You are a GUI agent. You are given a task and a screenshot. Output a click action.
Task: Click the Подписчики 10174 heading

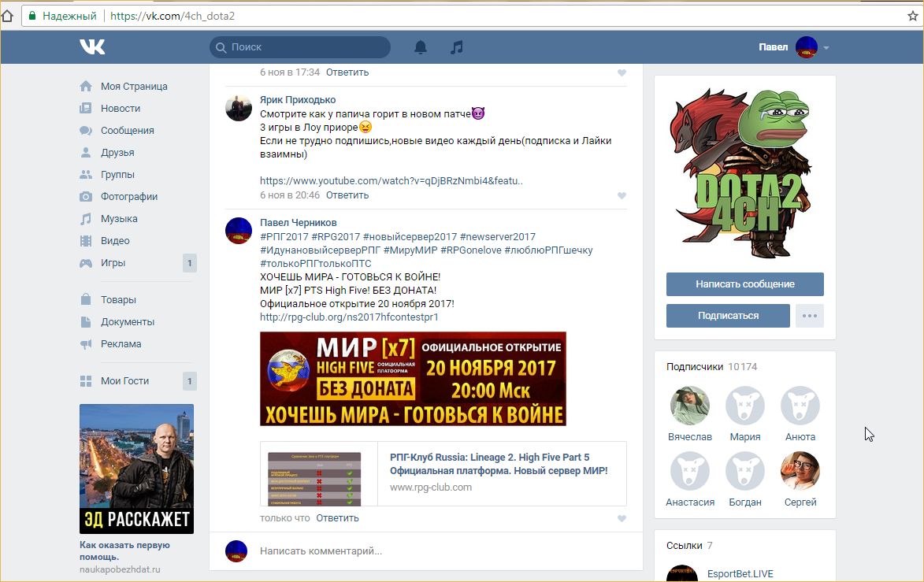712,366
